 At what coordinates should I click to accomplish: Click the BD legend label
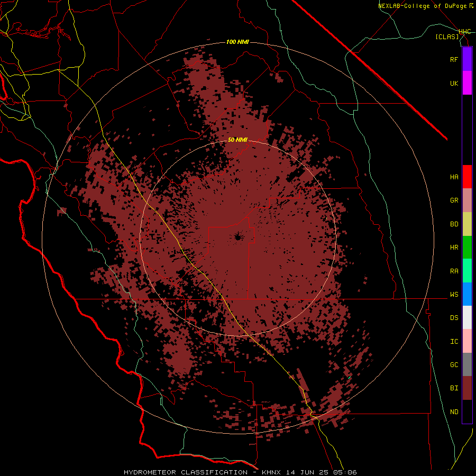point(454,224)
